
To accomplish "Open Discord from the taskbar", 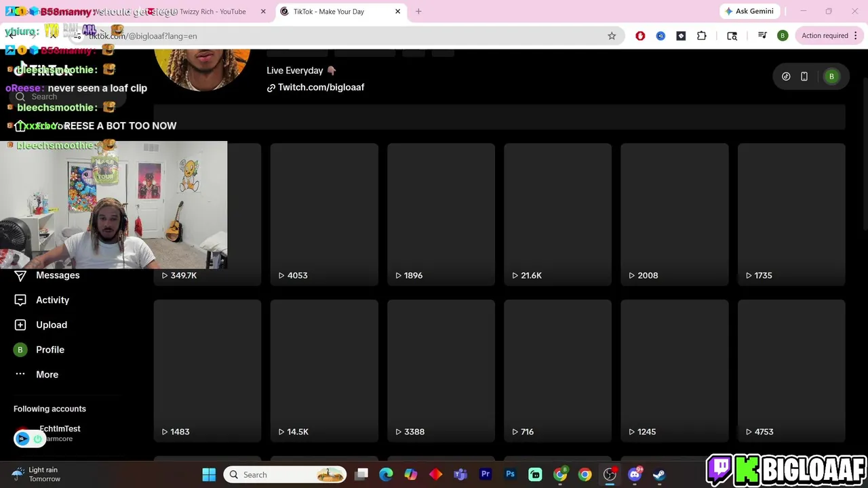I will click(x=635, y=474).
